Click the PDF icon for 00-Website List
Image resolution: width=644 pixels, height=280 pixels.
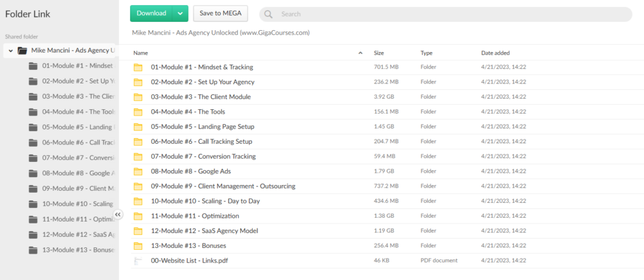(138, 261)
